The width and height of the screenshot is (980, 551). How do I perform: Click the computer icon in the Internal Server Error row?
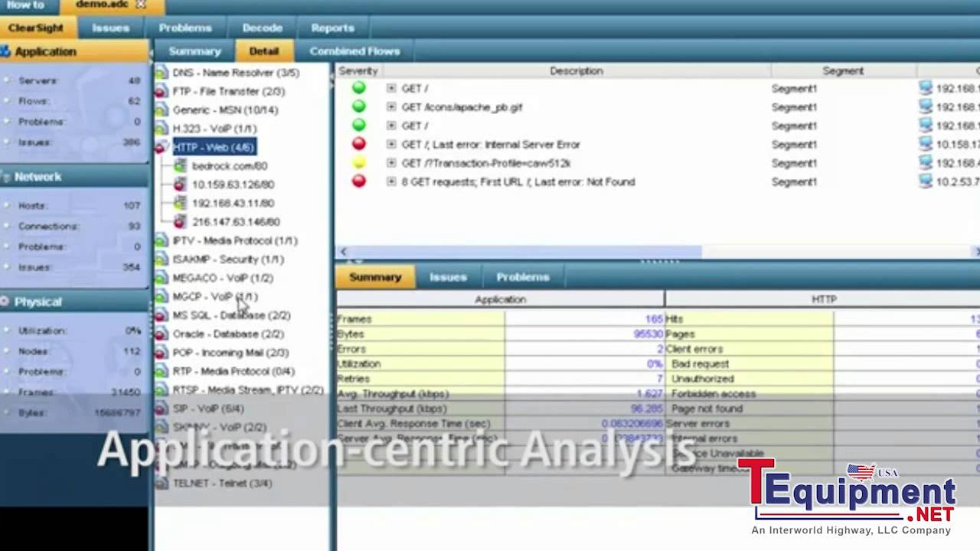point(926,144)
